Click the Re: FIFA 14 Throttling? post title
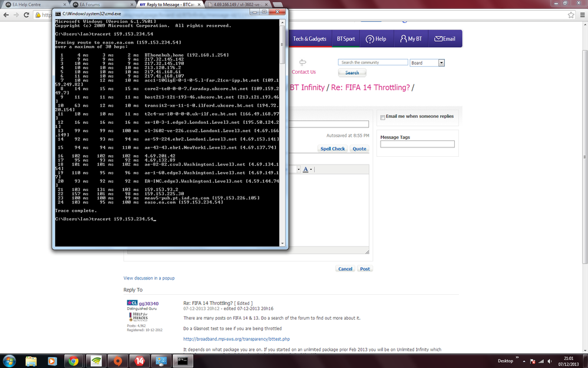 pos(208,303)
